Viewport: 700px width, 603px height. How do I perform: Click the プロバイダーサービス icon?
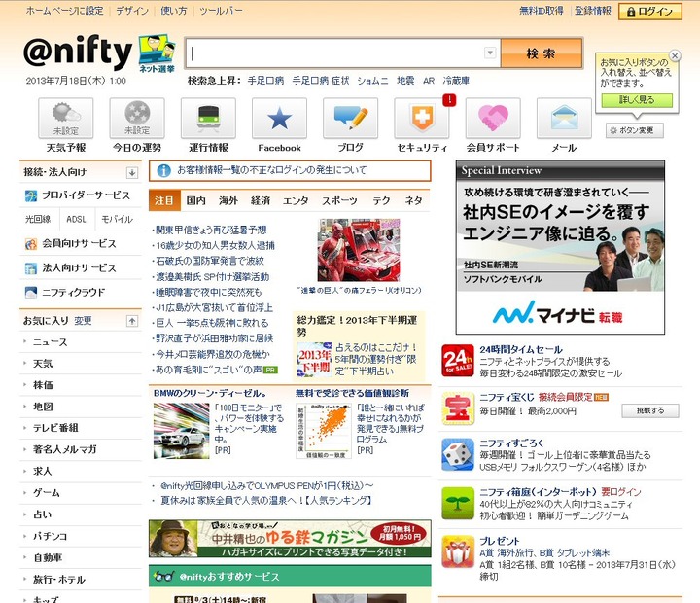pyautogui.click(x=31, y=196)
